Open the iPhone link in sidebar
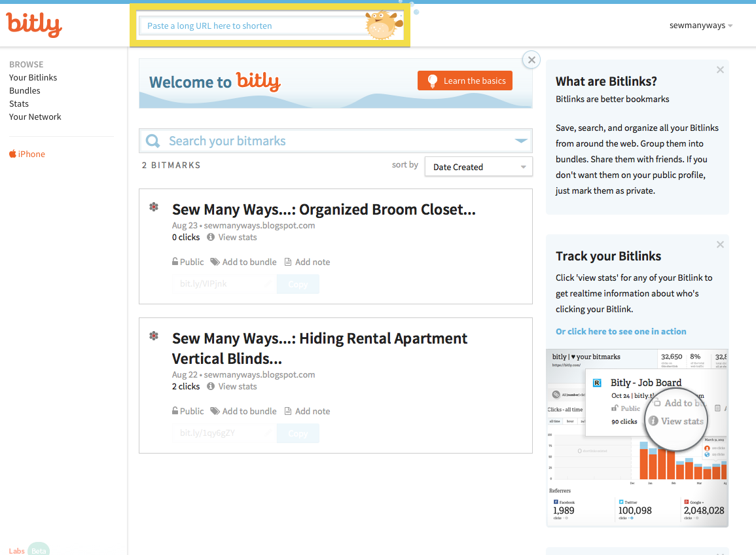 27,154
